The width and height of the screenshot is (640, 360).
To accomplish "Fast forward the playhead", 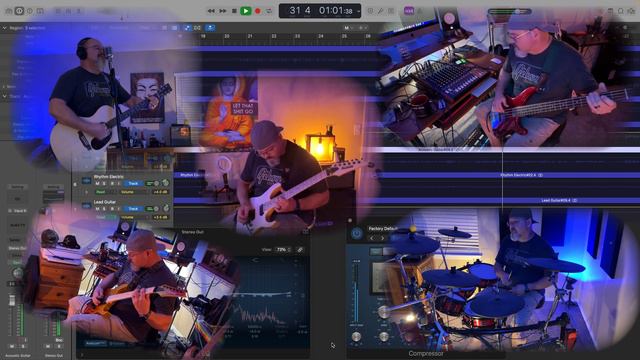I will (222, 11).
